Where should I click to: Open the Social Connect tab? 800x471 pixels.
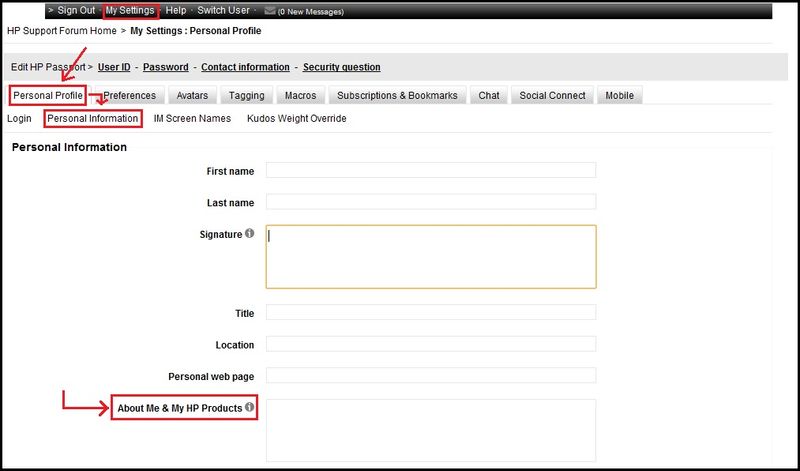553,95
